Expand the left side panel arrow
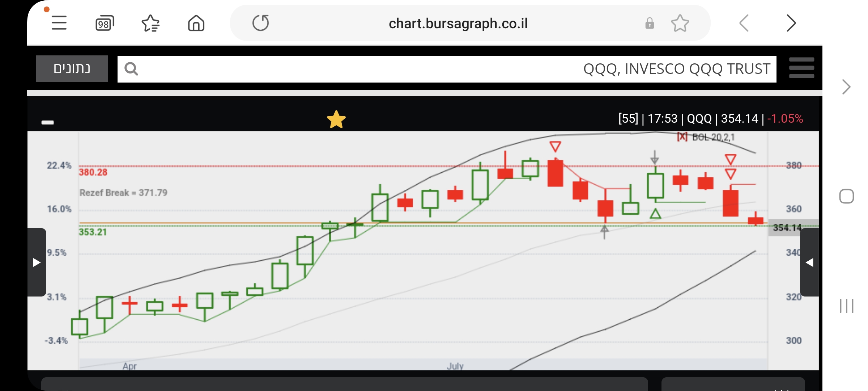868x391 pixels. (x=37, y=262)
